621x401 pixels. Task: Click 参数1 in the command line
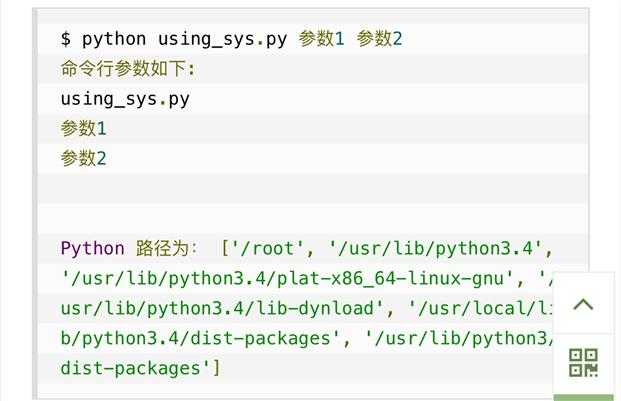click(x=322, y=39)
